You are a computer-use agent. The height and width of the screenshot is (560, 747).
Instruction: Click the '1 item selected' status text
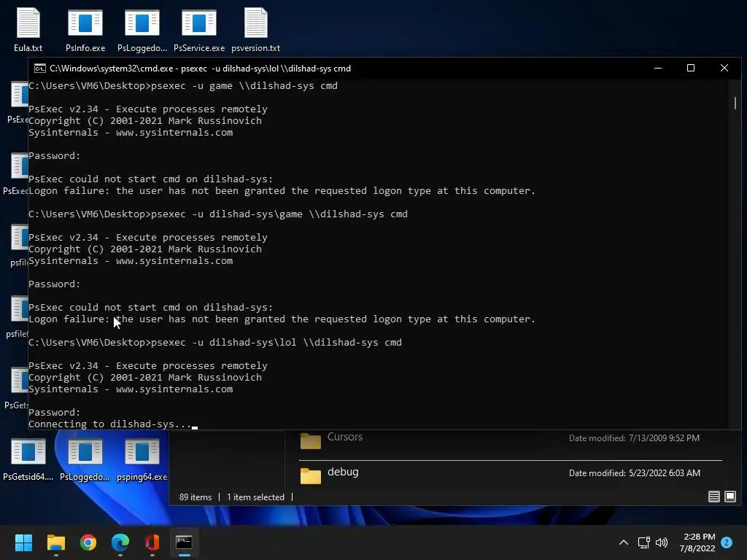tap(255, 497)
